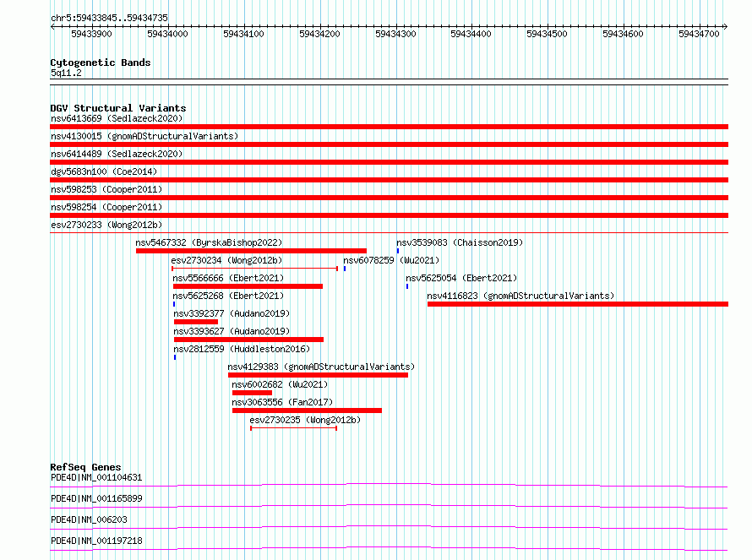
Task: Click the PDE4D|NM_001104631 transcript label
Action: tap(96, 477)
